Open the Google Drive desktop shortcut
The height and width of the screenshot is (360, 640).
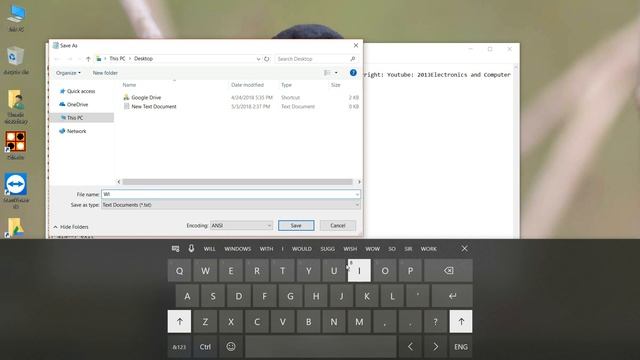coord(15,227)
